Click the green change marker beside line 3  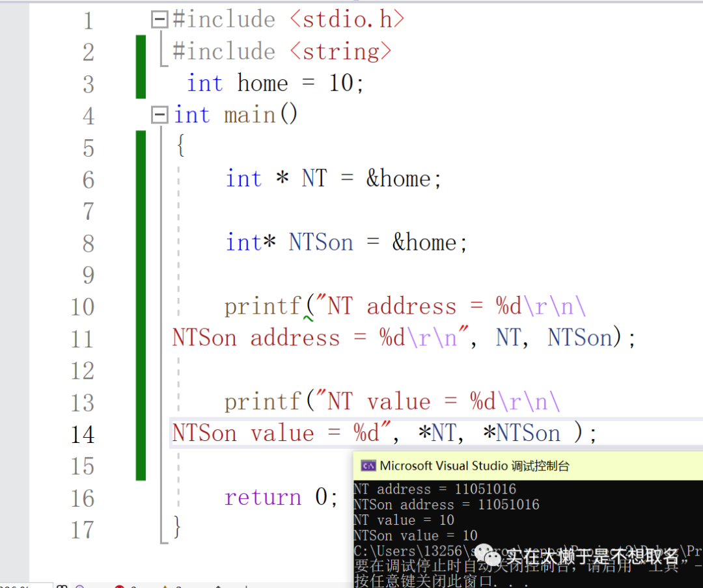click(x=141, y=83)
